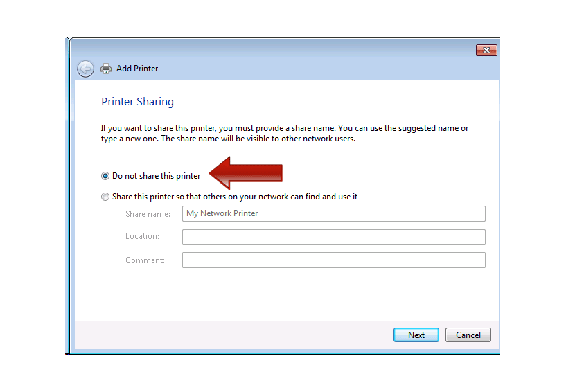Click the 'Share this printer so that others' label

234,197
